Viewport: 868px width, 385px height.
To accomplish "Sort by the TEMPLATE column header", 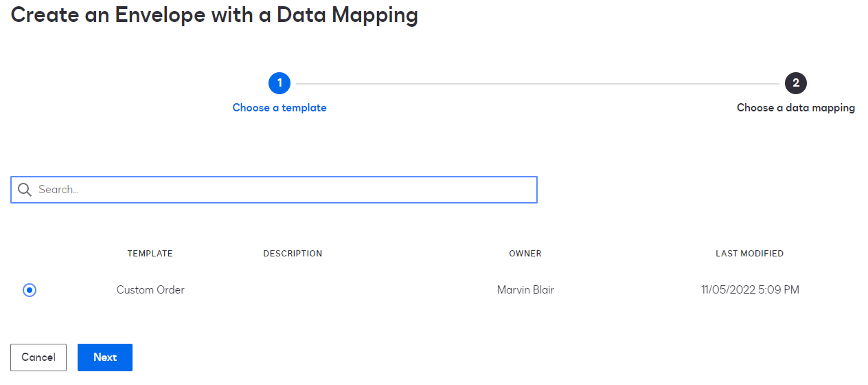I will 150,254.
